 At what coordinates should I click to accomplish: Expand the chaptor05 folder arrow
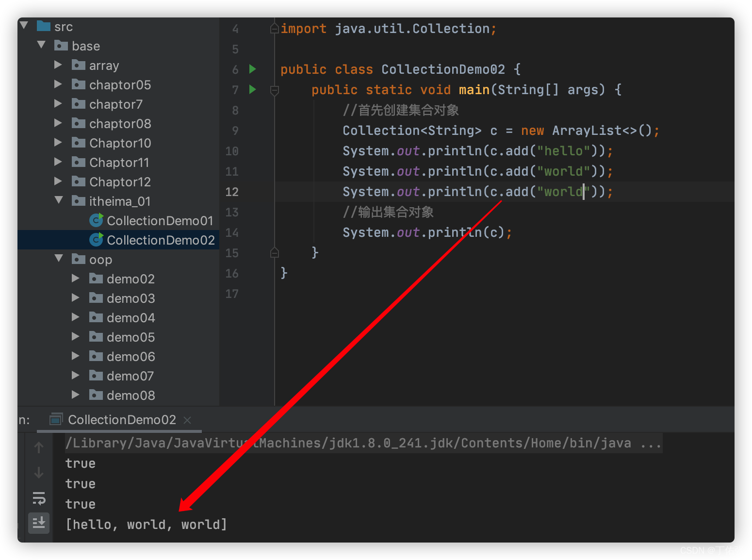click(x=58, y=84)
